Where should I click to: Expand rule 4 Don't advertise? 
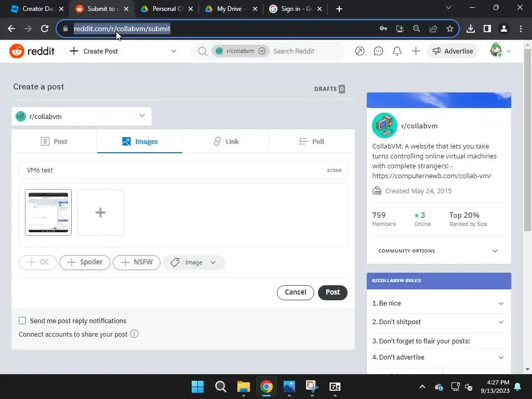[x=438, y=357]
